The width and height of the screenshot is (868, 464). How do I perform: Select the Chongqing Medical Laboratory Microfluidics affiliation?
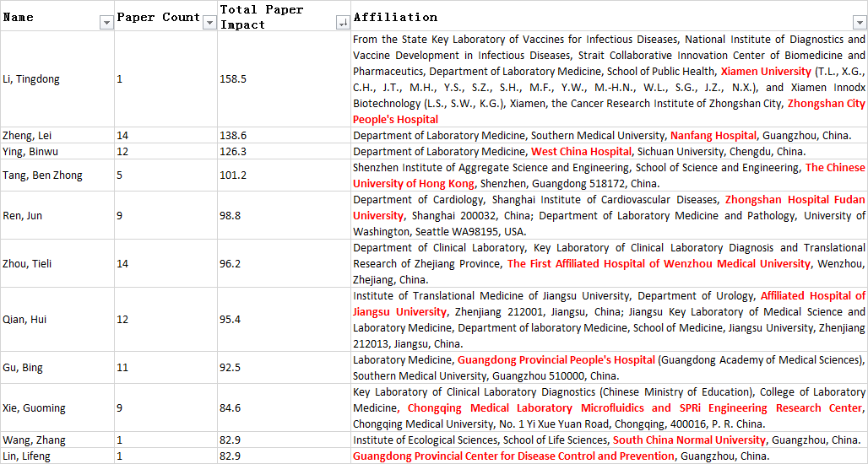click(x=609, y=408)
